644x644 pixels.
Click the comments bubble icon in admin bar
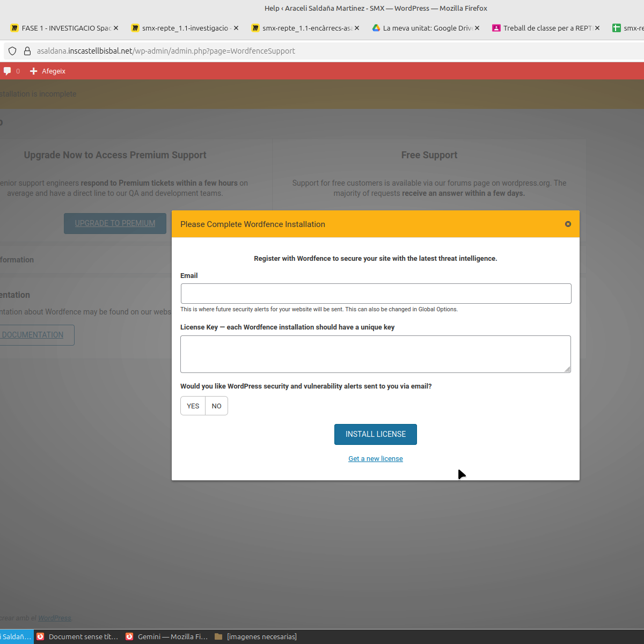click(x=8, y=71)
